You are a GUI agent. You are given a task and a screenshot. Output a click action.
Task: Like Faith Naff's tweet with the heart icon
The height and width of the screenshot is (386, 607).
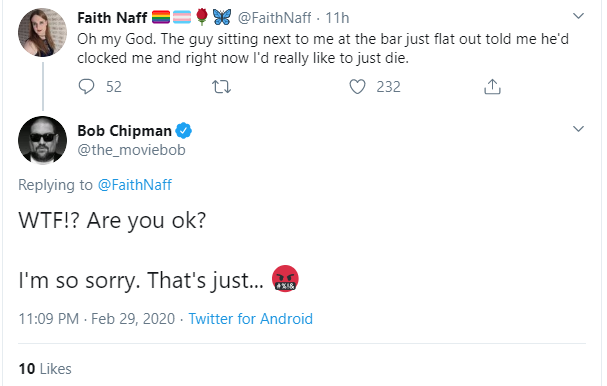pos(357,87)
